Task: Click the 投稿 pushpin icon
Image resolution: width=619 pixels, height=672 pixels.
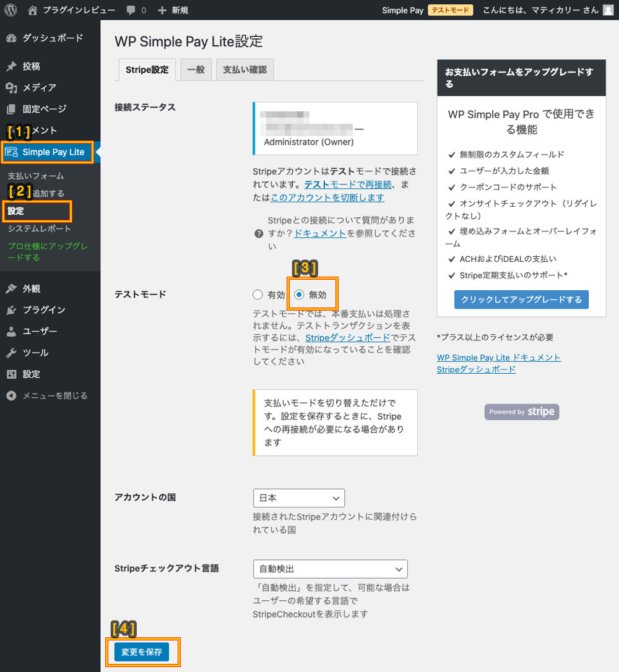Action: 12,66
